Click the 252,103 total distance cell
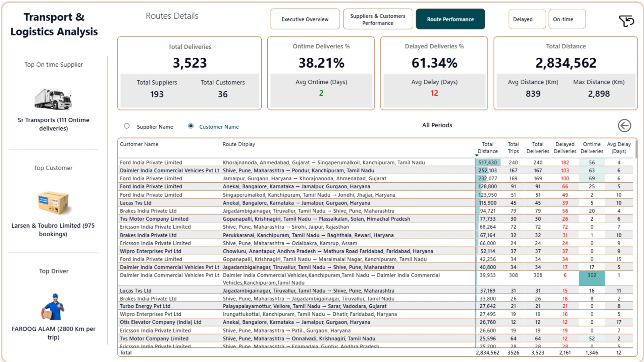The width and height of the screenshot is (644, 362). coord(488,171)
